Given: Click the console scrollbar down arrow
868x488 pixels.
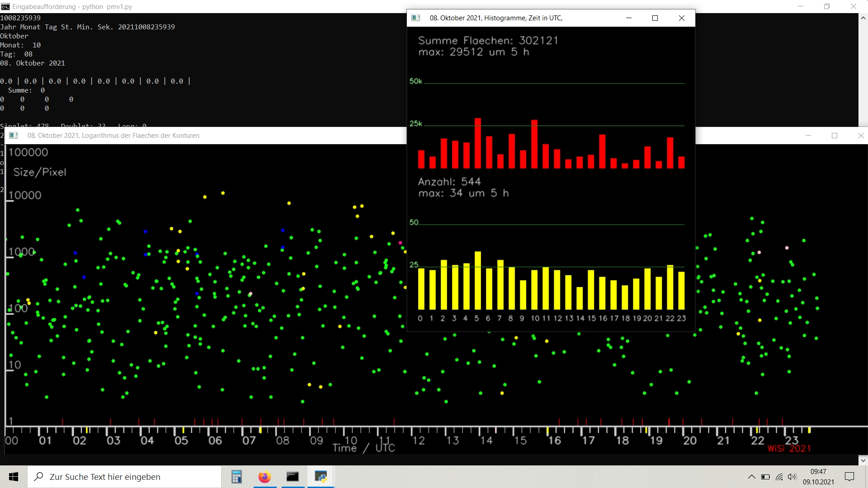Looking at the screenshot, I should tap(863, 460).
